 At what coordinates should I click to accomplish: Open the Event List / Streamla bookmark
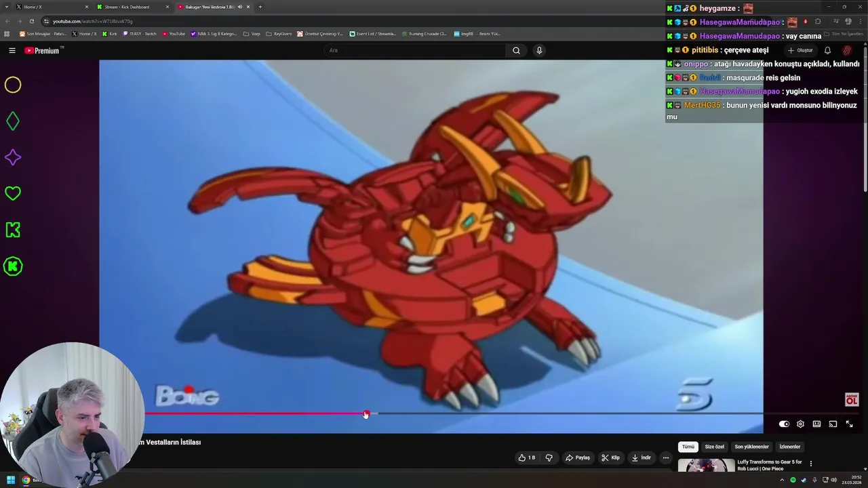[x=372, y=33]
